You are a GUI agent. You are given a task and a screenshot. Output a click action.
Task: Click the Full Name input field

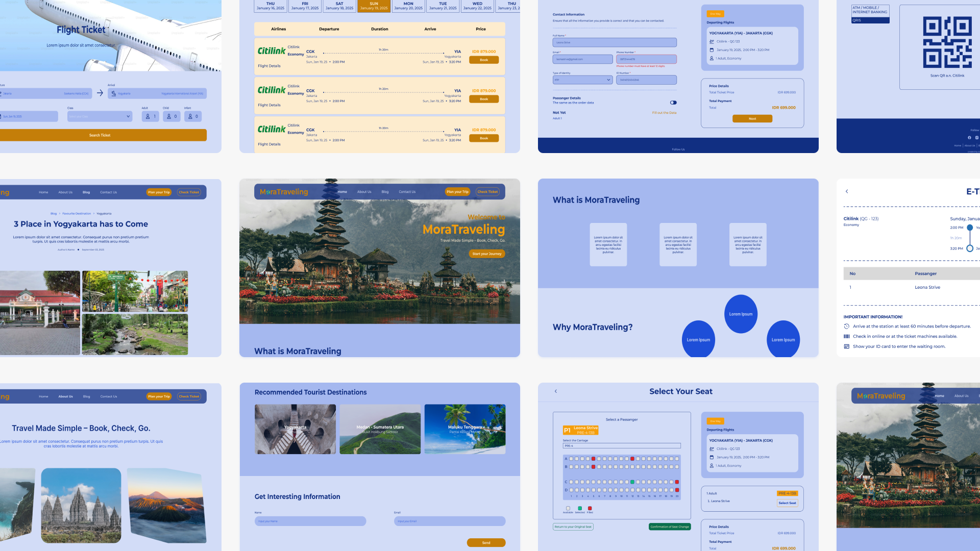click(615, 42)
